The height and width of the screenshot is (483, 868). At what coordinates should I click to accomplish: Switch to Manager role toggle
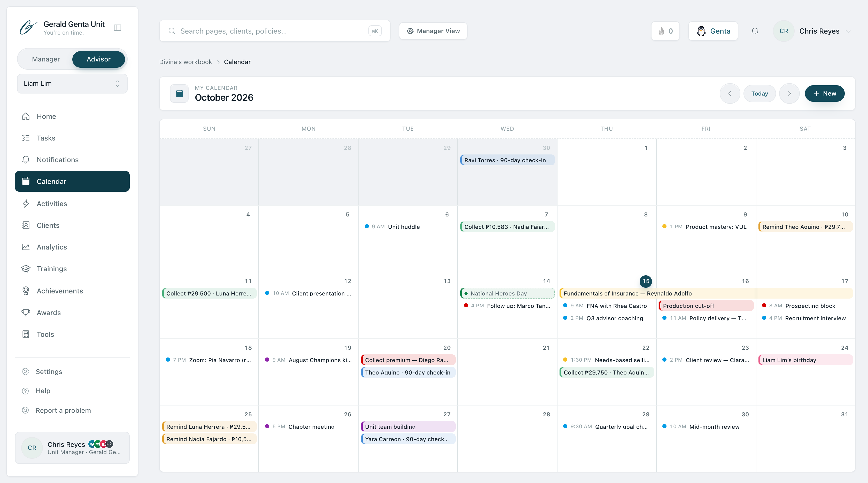[46, 59]
